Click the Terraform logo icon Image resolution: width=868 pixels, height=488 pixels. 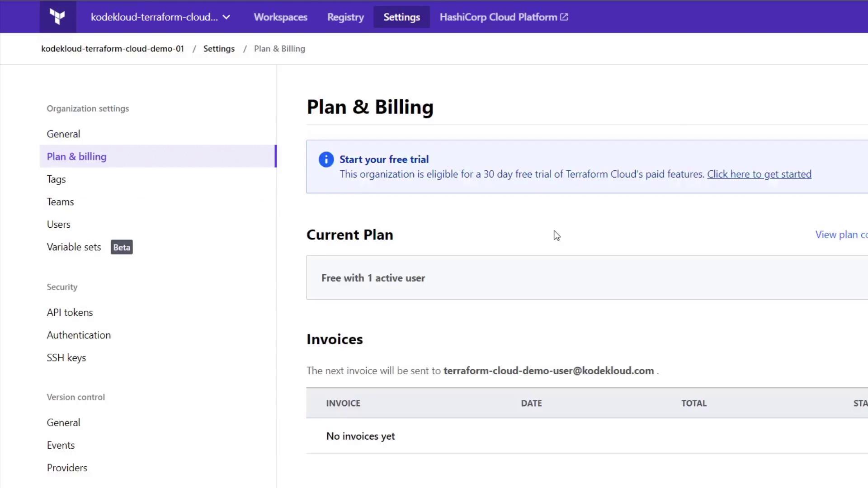57,17
